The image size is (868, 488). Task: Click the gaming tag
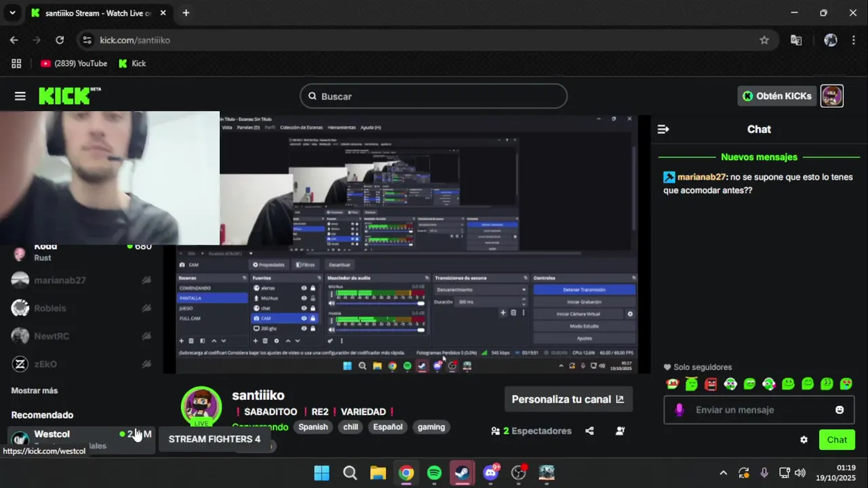(431, 427)
